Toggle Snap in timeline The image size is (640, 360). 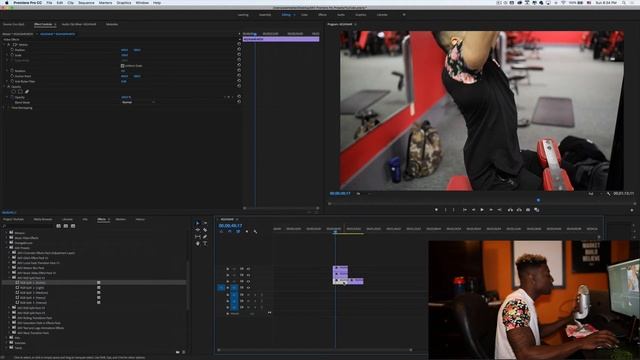(229, 231)
